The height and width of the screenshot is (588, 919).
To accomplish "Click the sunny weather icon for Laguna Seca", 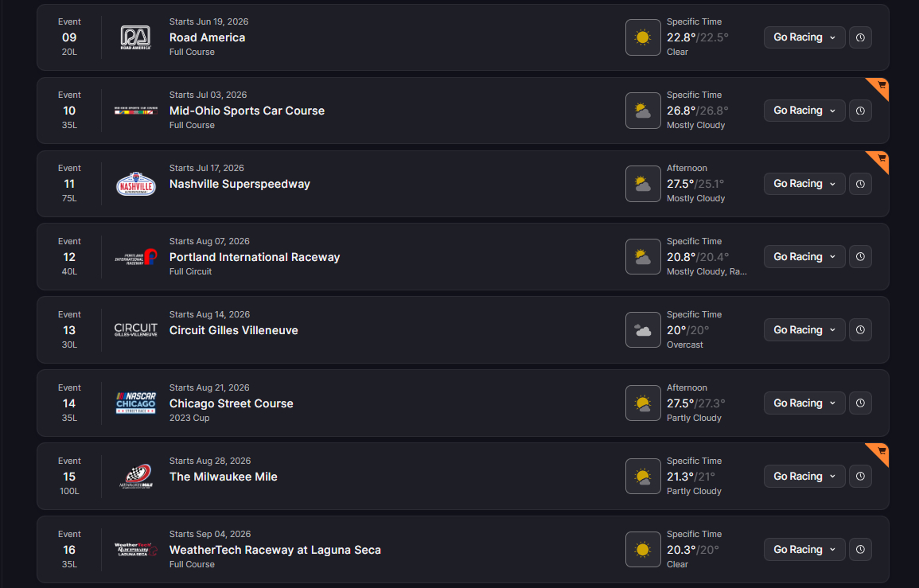I will 643,550.
